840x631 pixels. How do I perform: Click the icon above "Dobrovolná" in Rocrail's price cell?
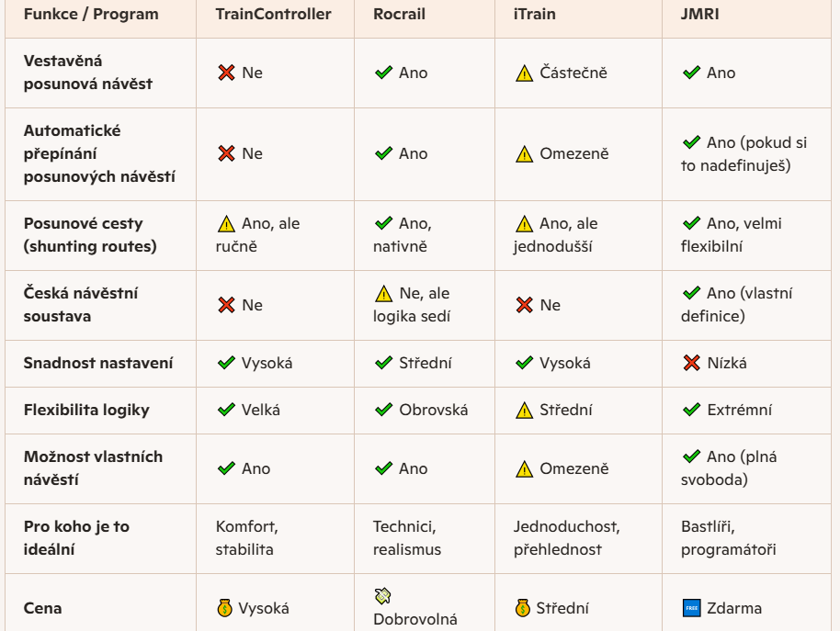pos(383,596)
